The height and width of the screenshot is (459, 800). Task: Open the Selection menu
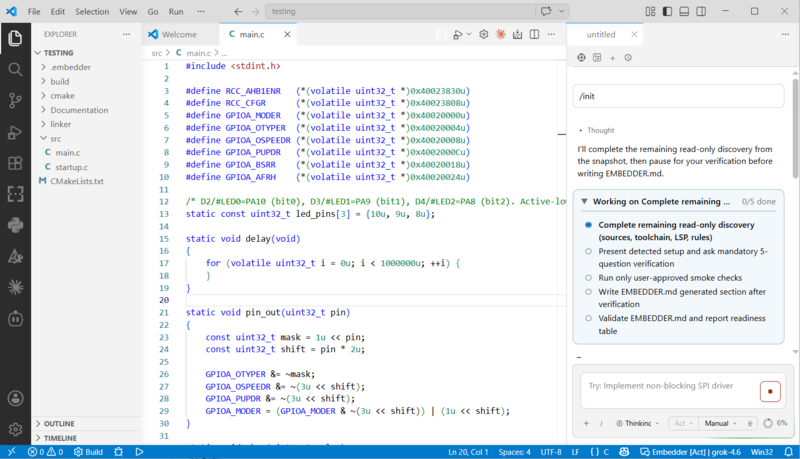click(92, 11)
